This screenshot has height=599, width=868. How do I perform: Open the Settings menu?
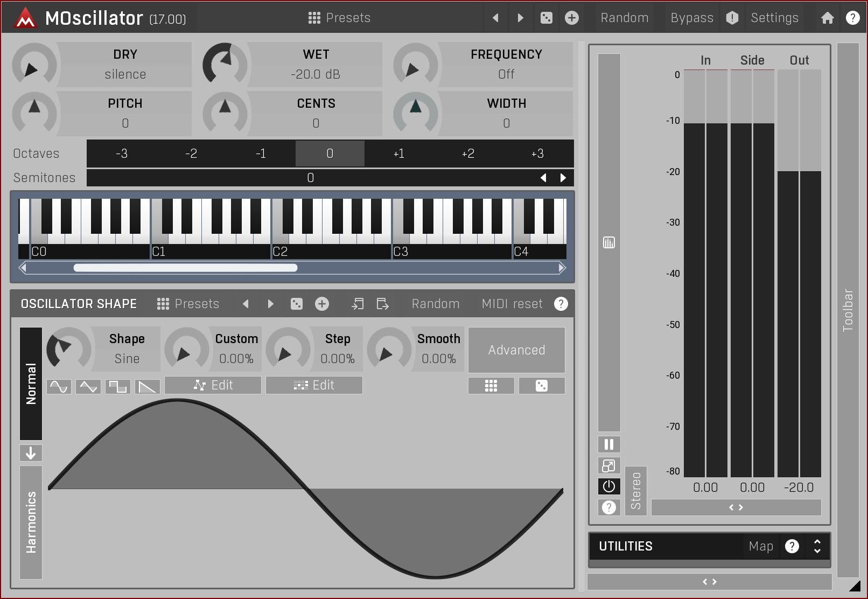[x=774, y=18]
